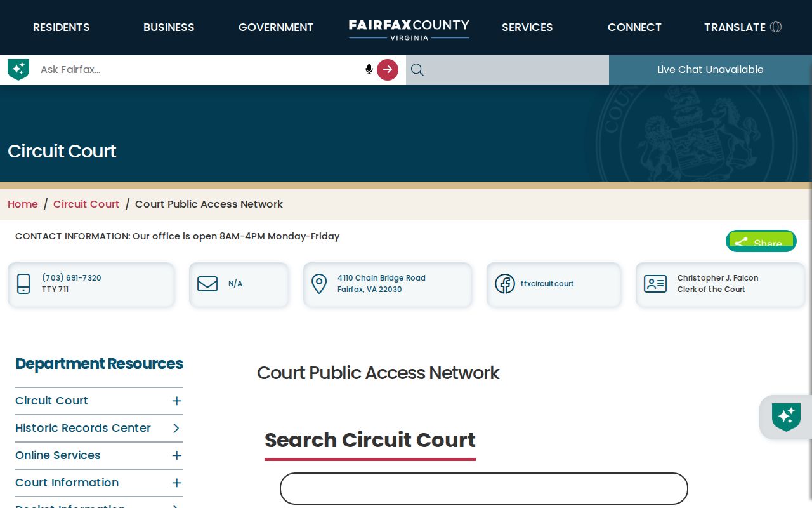Open the Government menu

click(x=276, y=27)
